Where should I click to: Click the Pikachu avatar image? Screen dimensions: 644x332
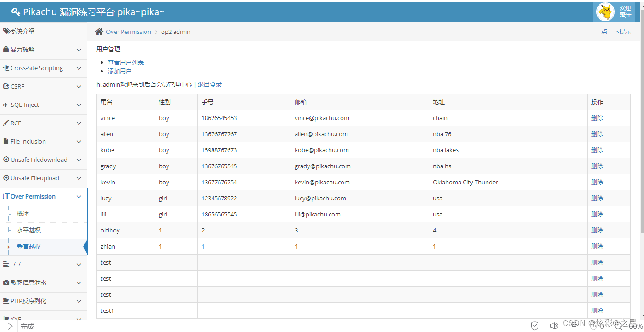click(x=605, y=11)
